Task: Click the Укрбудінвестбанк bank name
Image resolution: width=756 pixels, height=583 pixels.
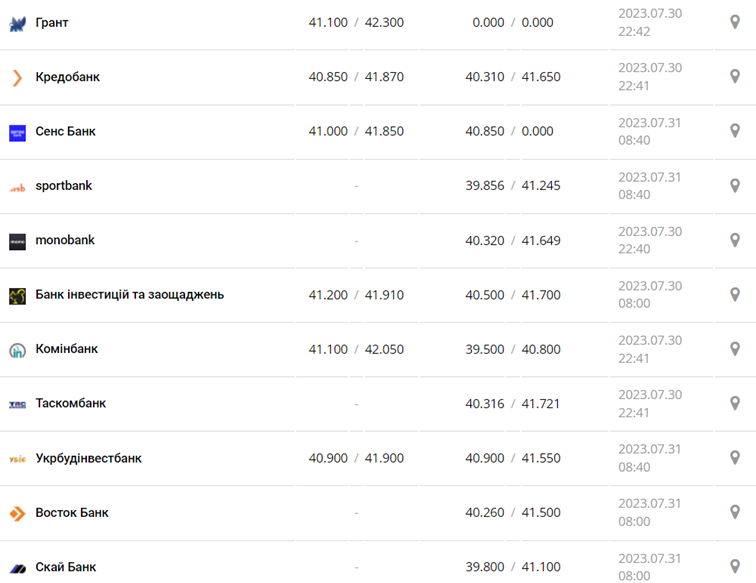Action: point(88,458)
